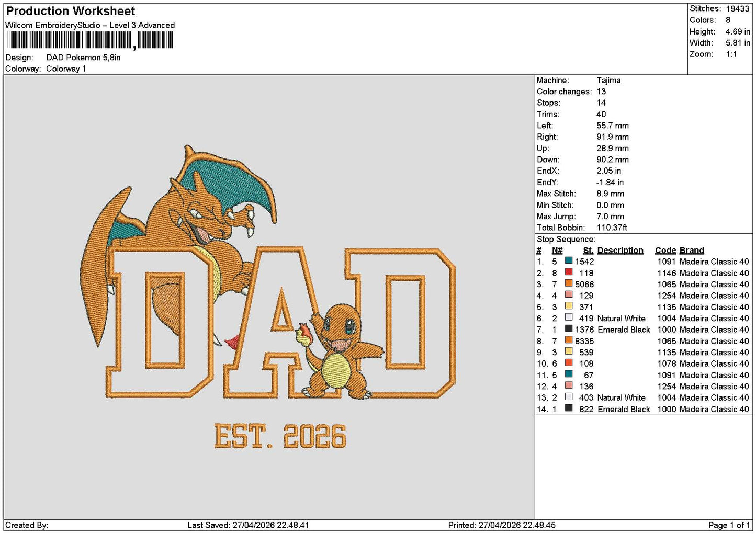Click the 'Production Worksheet' heading
The height and width of the screenshot is (534, 756).
(x=71, y=11)
